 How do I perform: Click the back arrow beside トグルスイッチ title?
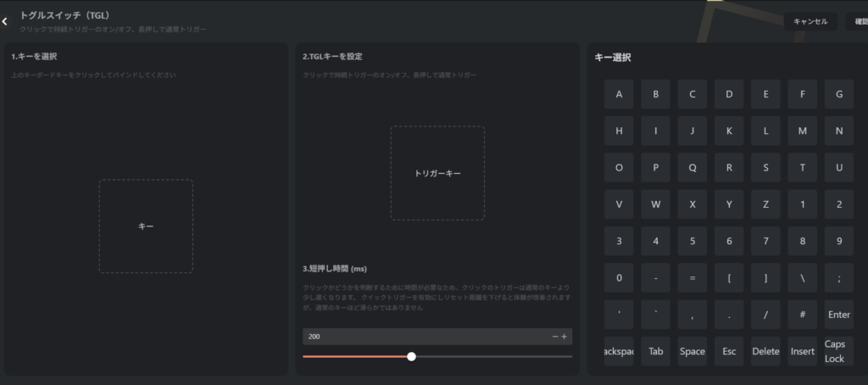[x=5, y=21]
